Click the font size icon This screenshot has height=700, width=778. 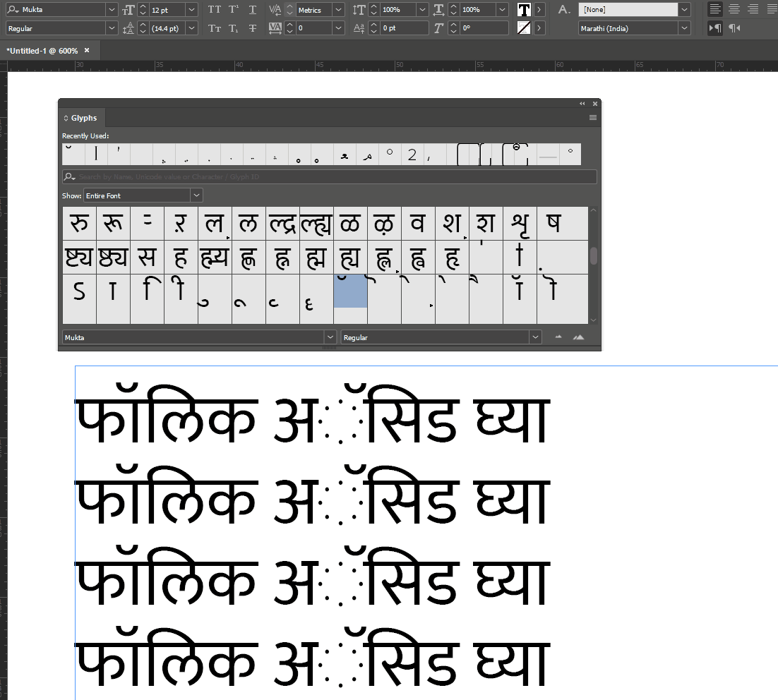[128, 10]
